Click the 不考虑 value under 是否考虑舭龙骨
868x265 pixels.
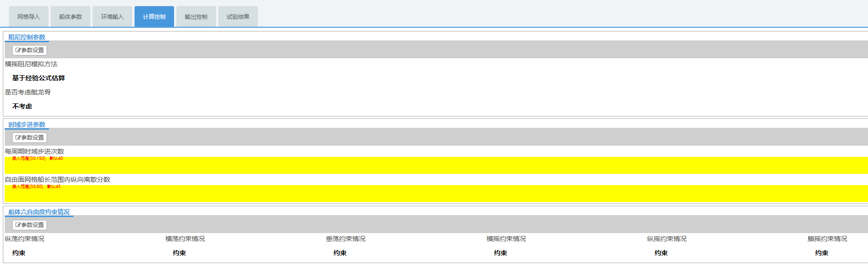(22, 106)
